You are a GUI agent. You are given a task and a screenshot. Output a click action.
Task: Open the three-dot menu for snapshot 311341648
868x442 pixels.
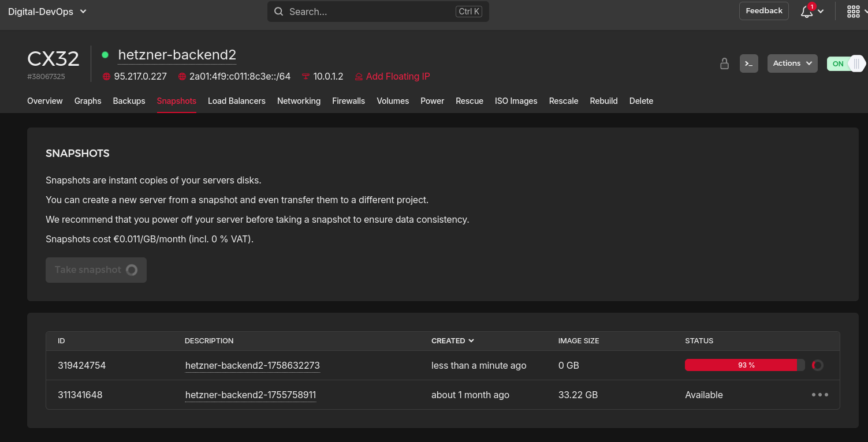coord(820,395)
